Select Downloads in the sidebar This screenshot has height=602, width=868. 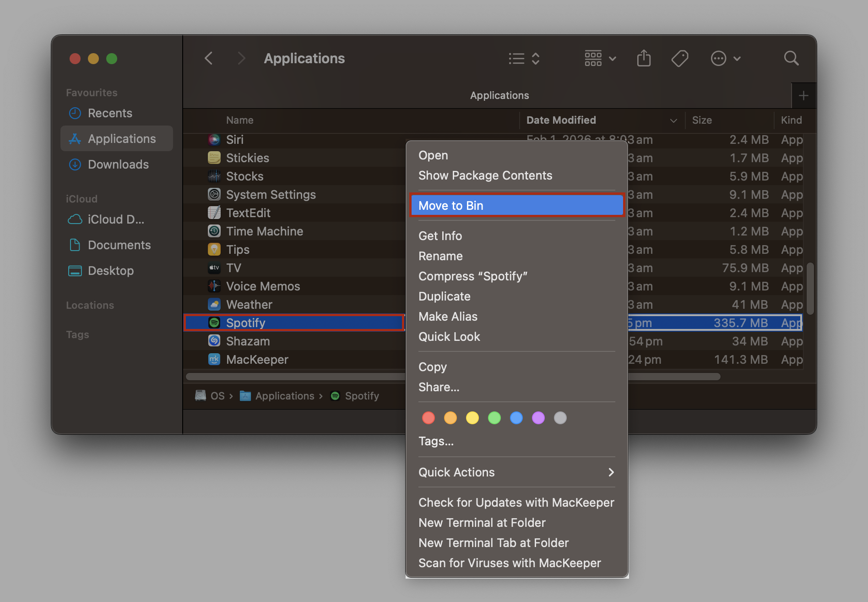click(117, 164)
